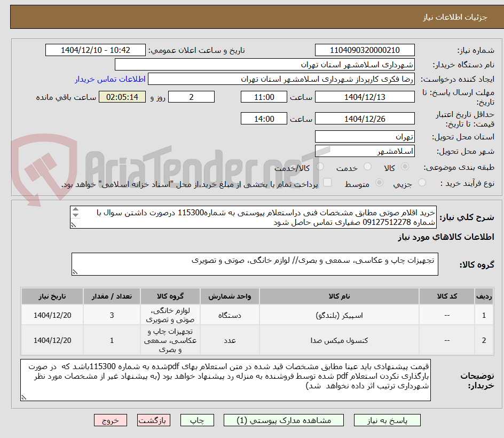The image size is (504, 438).
Task: Click table header 'گروه کالا'
Action: coord(170,296)
